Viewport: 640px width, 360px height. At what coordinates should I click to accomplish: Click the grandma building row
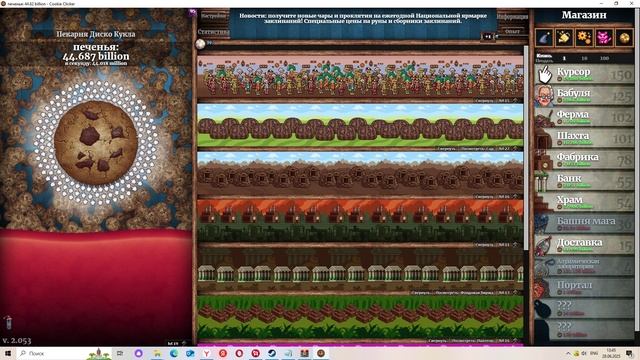click(x=360, y=78)
